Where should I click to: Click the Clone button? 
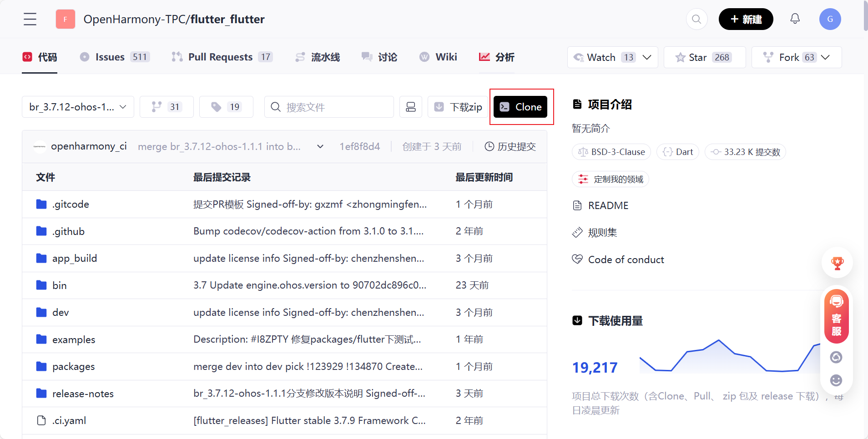(520, 107)
